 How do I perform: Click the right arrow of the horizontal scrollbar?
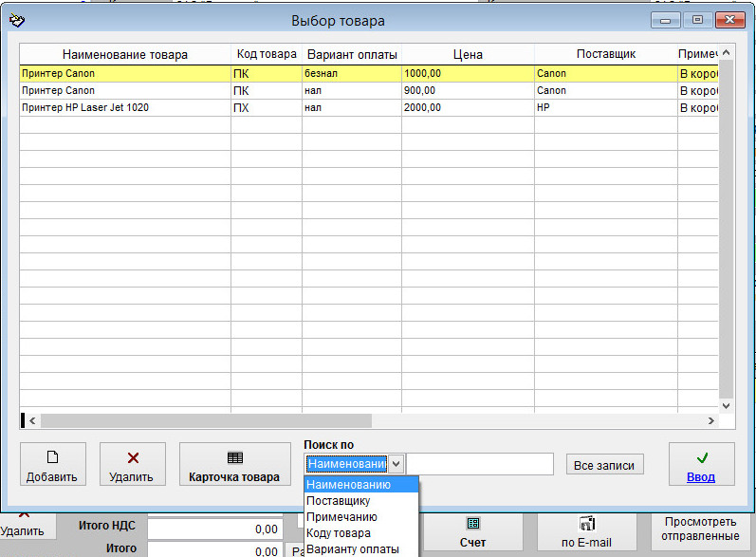[711, 420]
